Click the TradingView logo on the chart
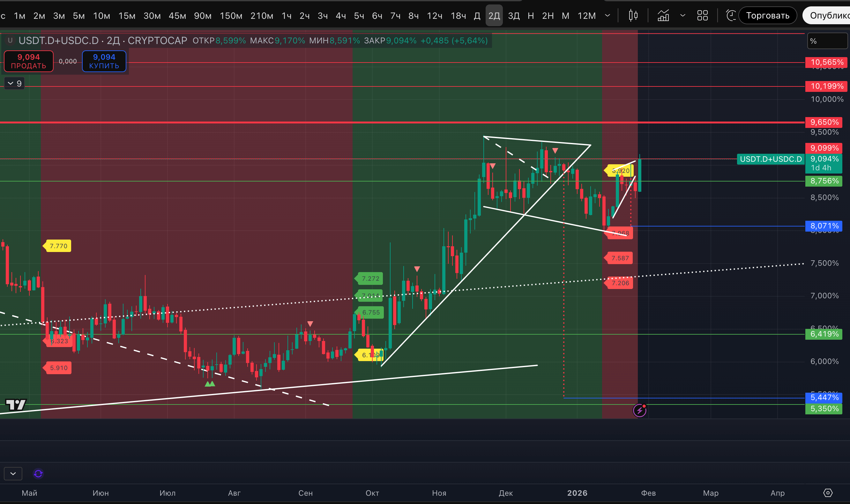This screenshot has height=504, width=850. pos(16,404)
